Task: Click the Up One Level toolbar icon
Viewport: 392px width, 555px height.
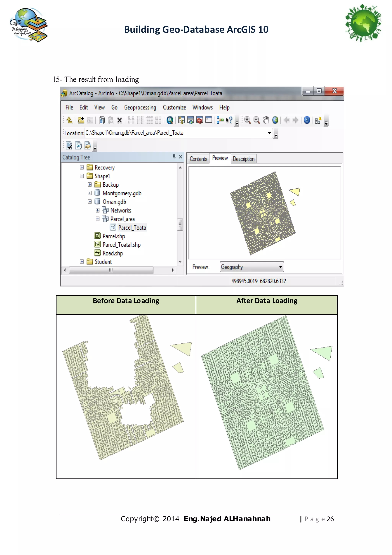Action: point(69,120)
